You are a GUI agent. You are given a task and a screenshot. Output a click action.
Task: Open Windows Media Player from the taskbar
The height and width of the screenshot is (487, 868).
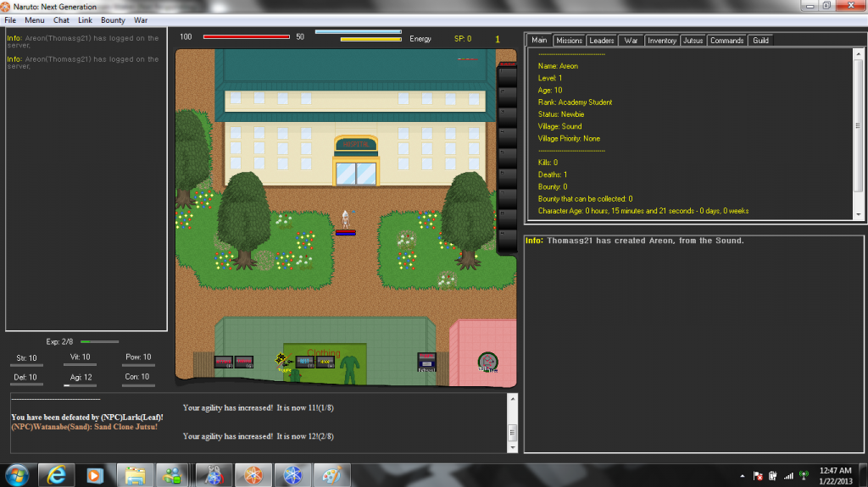point(95,475)
